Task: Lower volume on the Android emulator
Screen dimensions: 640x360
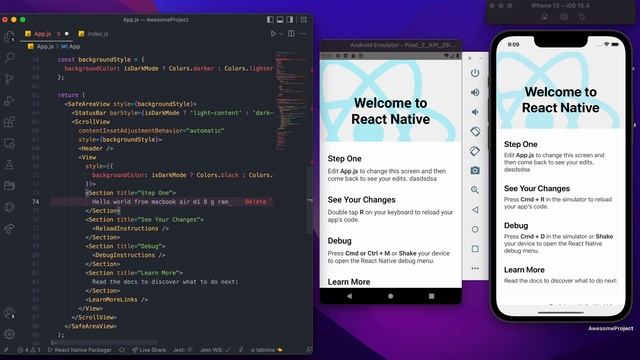Action: pos(475,112)
